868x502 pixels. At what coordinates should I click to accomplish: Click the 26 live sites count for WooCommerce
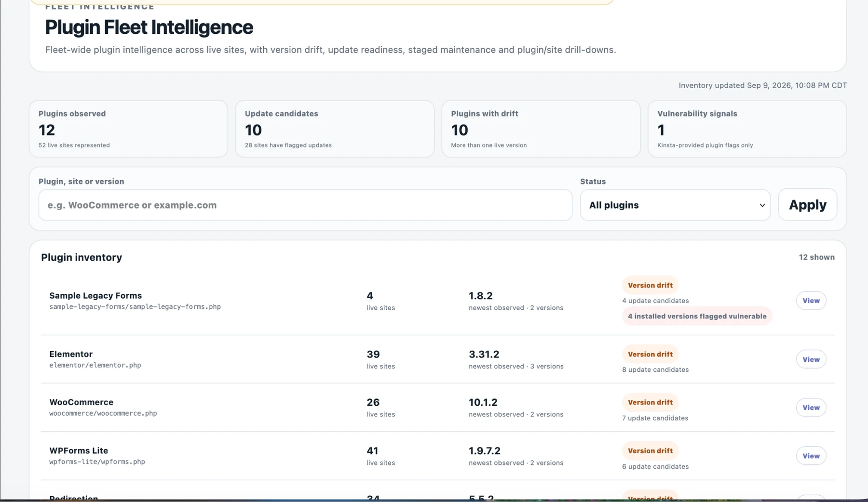coord(373,402)
